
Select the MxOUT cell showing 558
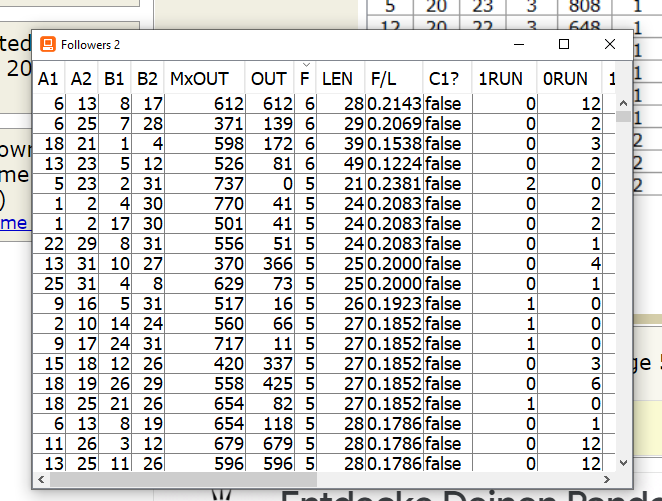[x=204, y=384]
